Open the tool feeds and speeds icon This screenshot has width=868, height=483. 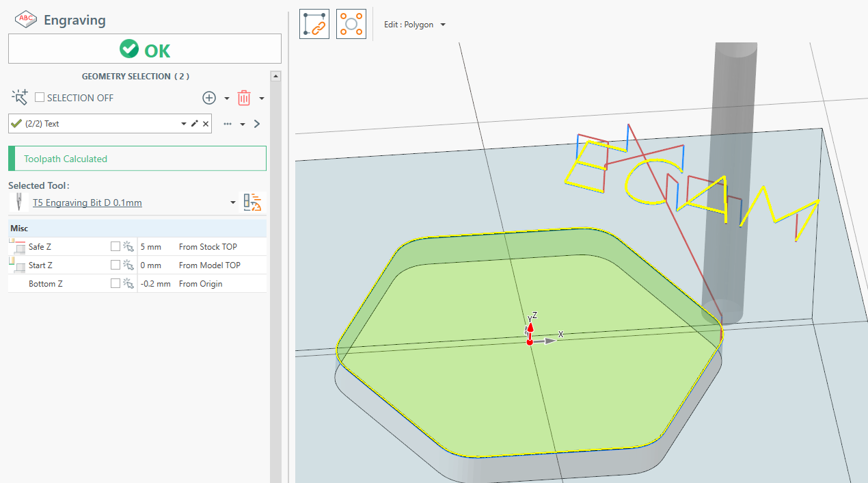(x=253, y=203)
